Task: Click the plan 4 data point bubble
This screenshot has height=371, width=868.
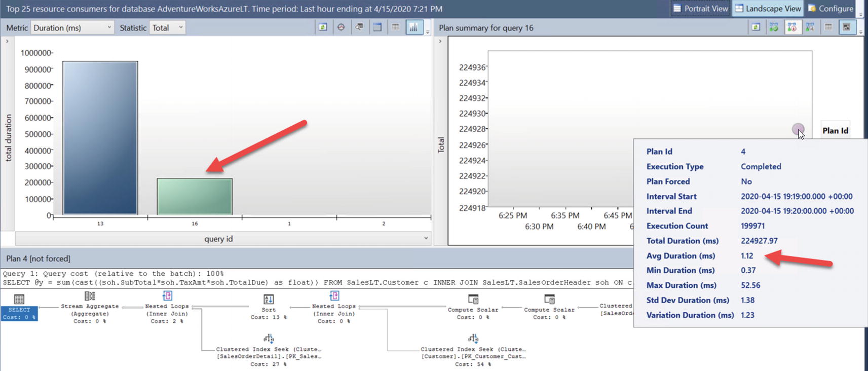Action: (x=798, y=129)
